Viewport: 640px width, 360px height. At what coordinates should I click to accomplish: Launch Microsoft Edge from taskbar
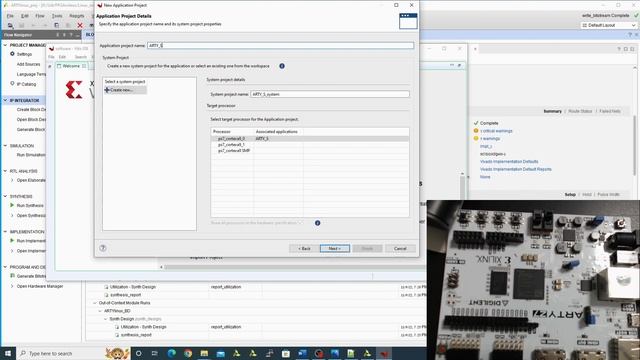coord(171,353)
